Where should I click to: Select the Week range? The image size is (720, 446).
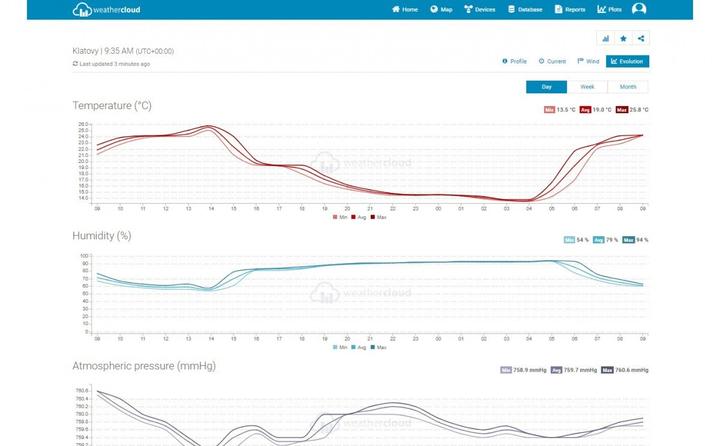587,87
